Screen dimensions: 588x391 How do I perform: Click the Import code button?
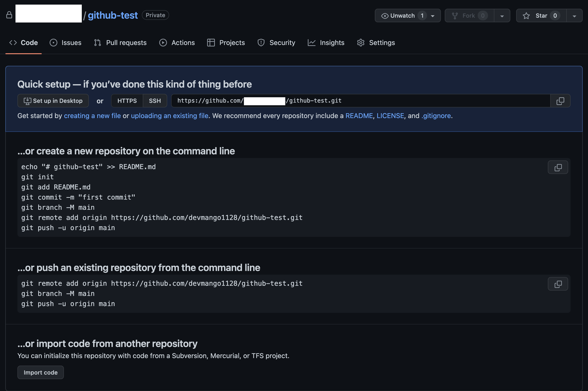coord(40,372)
